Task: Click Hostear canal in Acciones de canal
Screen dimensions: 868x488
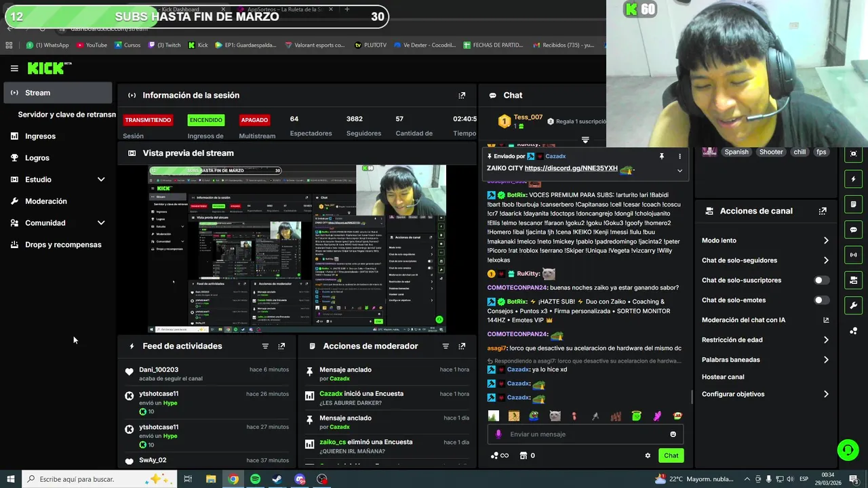Action: pos(723,377)
